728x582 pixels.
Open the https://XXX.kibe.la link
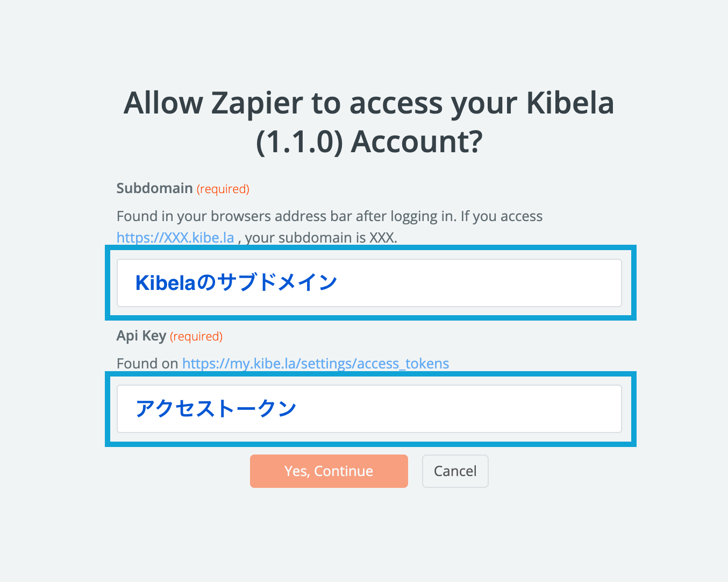[175, 238]
